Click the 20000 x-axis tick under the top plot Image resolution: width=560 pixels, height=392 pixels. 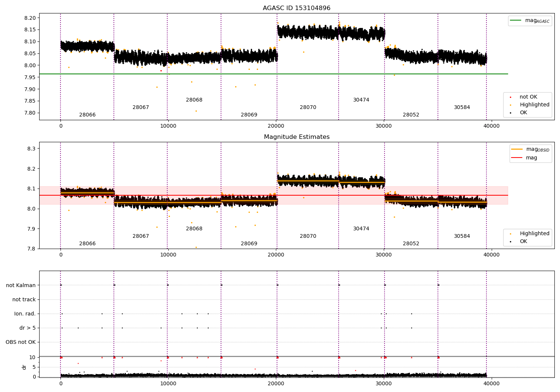pos(276,126)
